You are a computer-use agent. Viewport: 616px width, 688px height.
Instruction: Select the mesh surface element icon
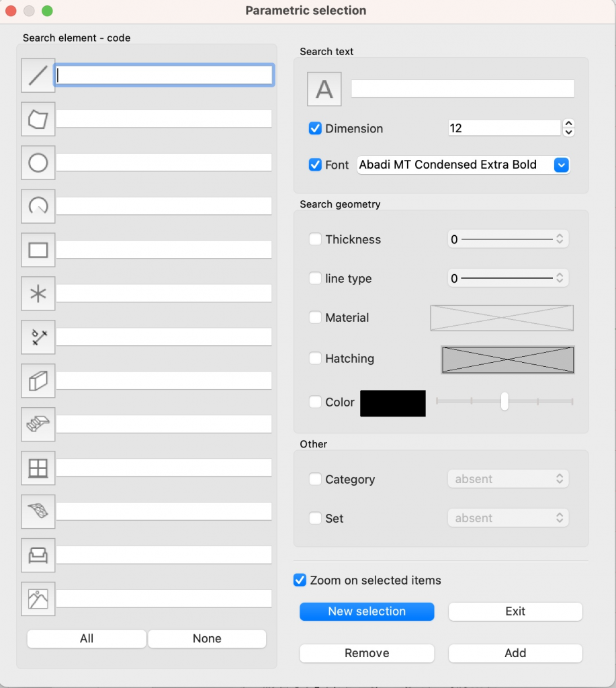coord(38,511)
